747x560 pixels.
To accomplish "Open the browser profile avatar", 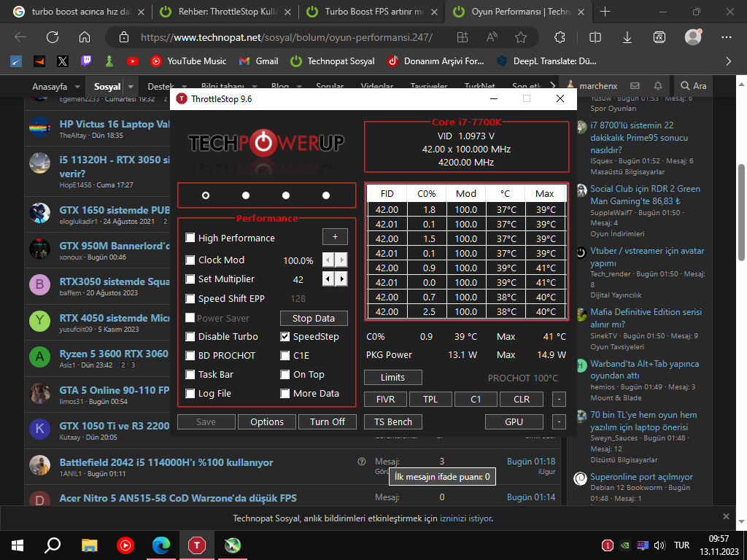I will [693, 37].
